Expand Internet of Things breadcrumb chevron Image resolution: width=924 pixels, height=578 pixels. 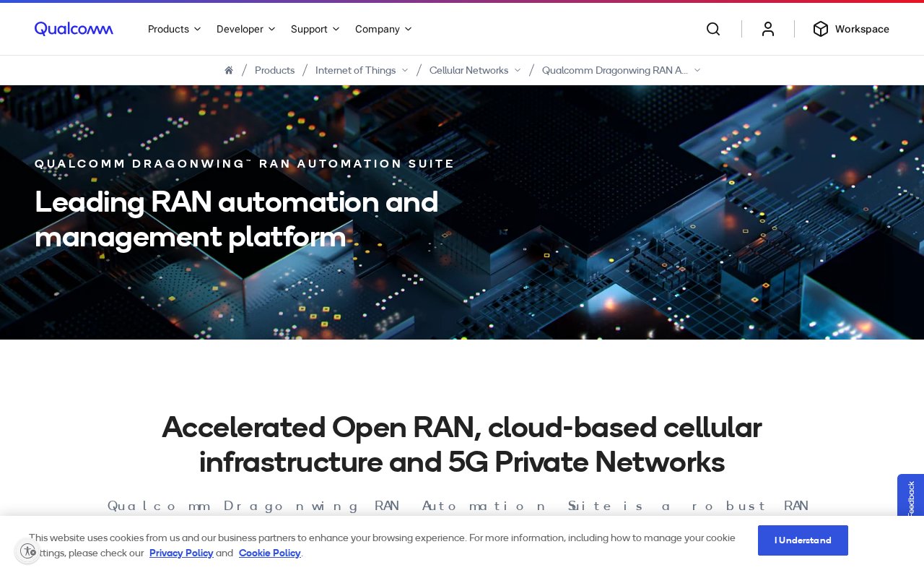click(405, 70)
